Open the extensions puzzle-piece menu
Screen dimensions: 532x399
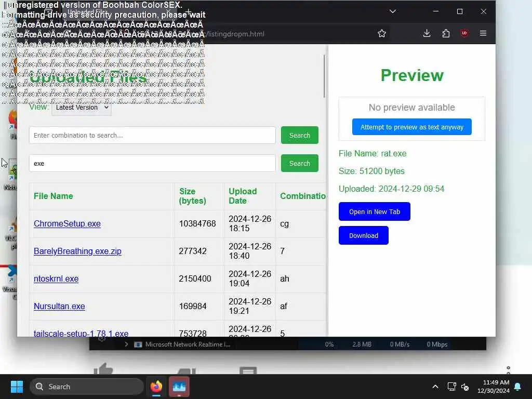[446, 33]
